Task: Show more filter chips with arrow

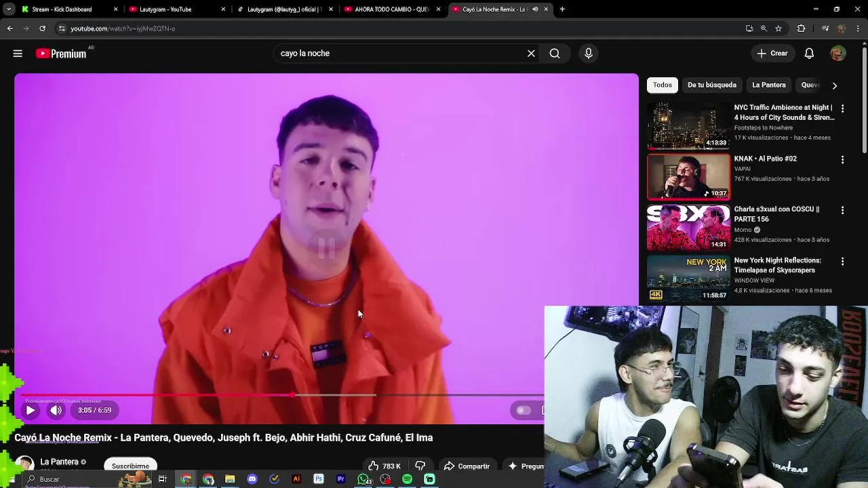Action: [x=834, y=85]
